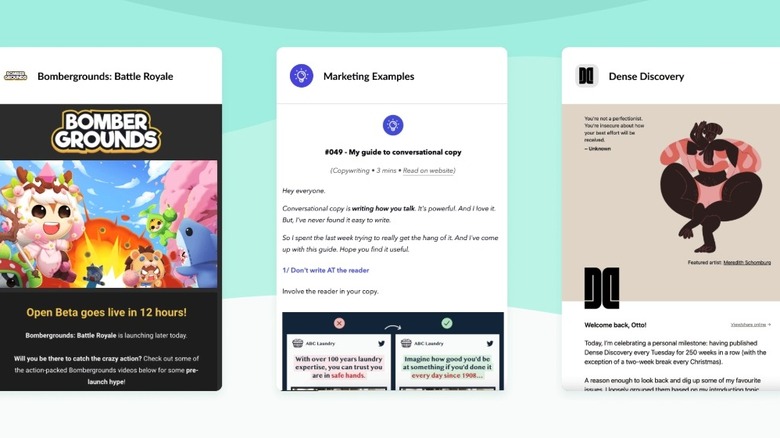
Task: Click the small lightbulb icon above the #049 title
Action: (393, 125)
